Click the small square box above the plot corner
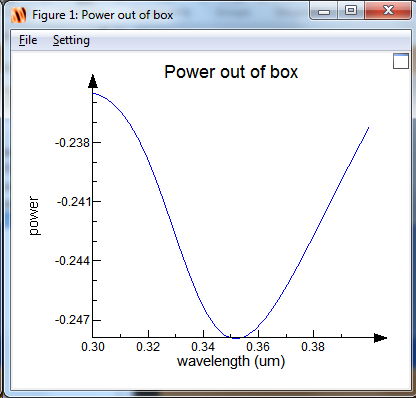This screenshot has width=416, height=398. click(401, 61)
